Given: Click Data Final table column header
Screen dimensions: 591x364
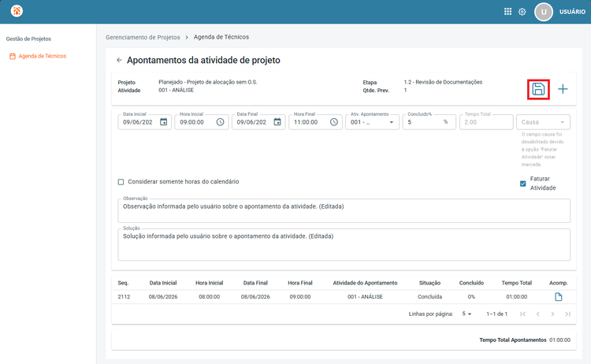Looking at the screenshot, I should click(255, 283).
